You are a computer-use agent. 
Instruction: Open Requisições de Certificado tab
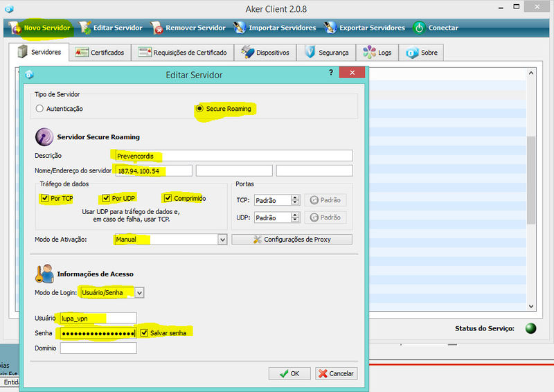[x=182, y=53]
